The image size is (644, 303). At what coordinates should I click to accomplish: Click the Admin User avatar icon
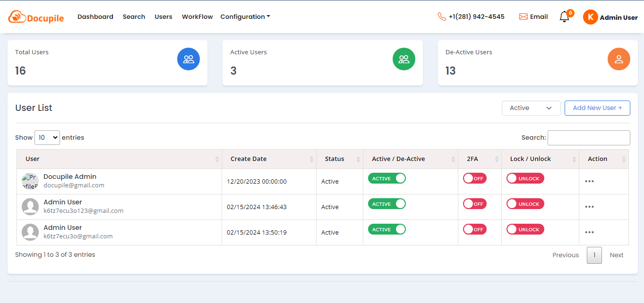590,17
